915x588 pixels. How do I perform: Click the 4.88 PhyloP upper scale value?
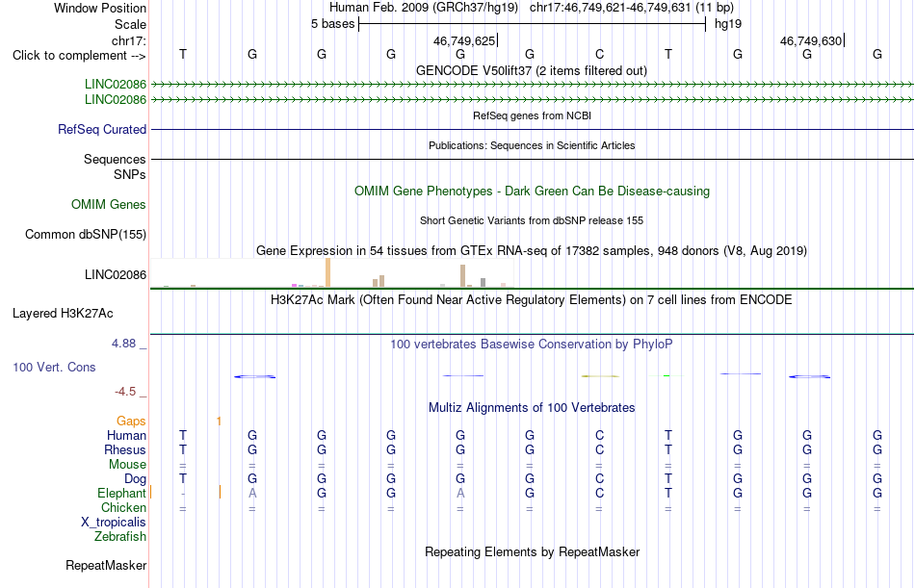tap(123, 344)
